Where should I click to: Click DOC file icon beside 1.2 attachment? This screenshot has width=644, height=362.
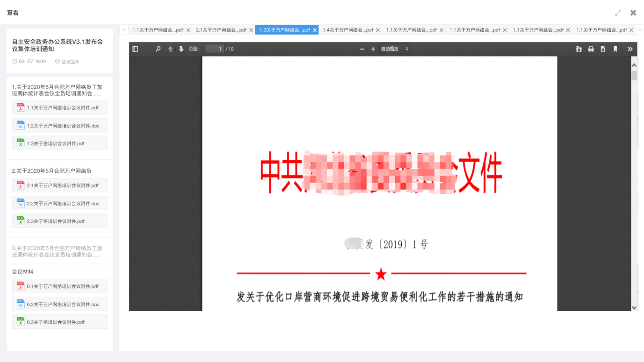point(20,125)
